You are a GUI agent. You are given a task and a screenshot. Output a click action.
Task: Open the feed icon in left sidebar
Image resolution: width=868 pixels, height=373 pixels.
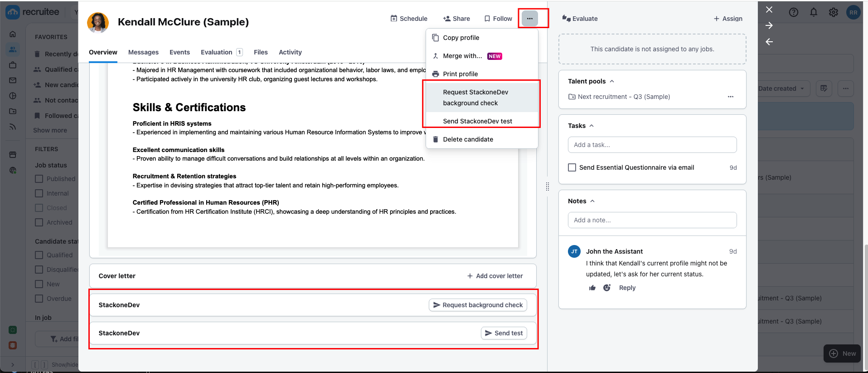pos(13,127)
